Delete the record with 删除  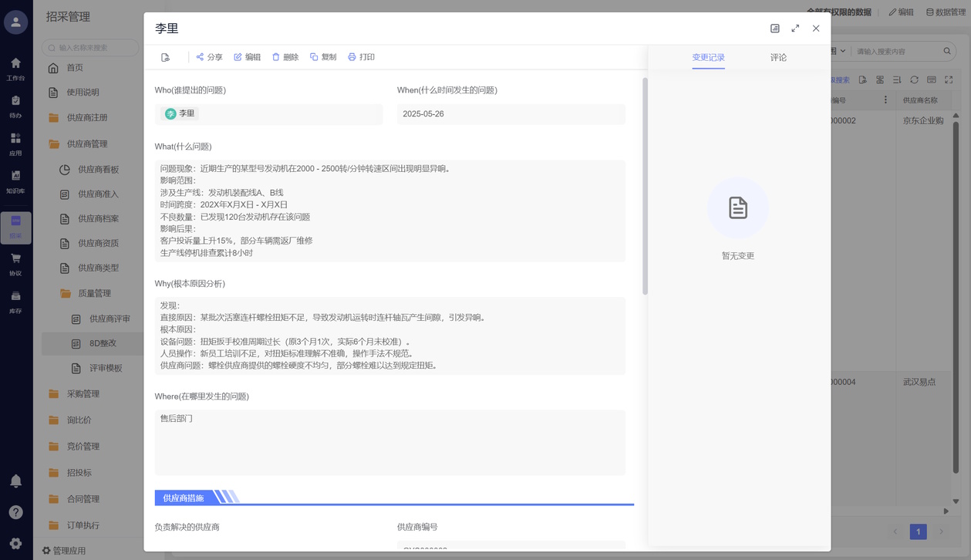pos(285,57)
